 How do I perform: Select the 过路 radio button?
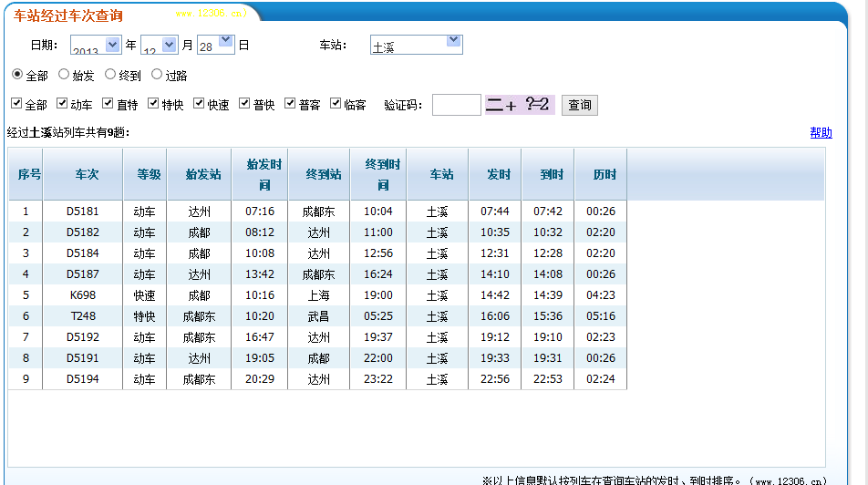point(157,75)
